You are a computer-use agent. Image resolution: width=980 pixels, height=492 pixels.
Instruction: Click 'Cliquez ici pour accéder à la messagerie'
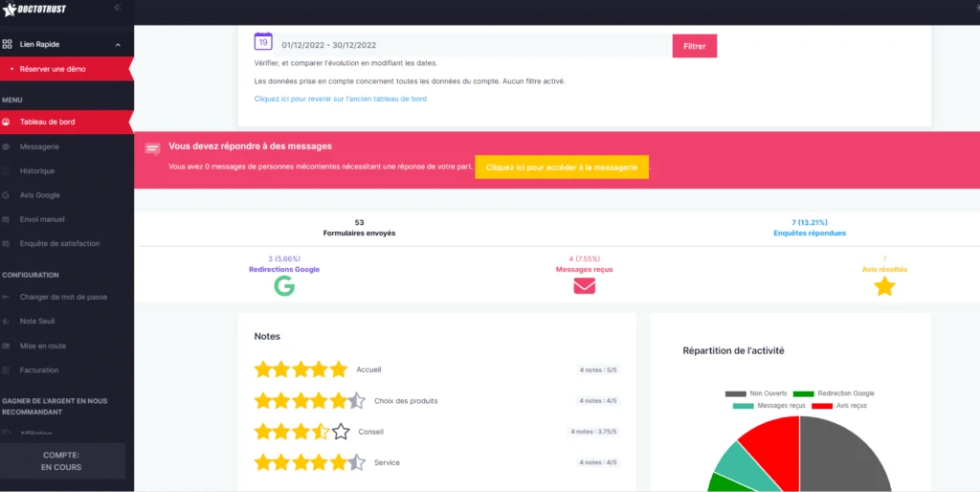click(561, 168)
